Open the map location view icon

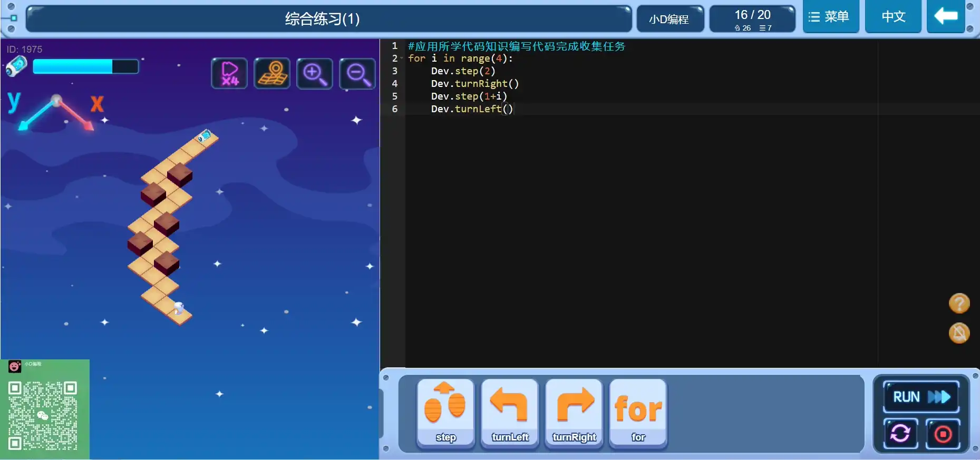[x=272, y=73]
